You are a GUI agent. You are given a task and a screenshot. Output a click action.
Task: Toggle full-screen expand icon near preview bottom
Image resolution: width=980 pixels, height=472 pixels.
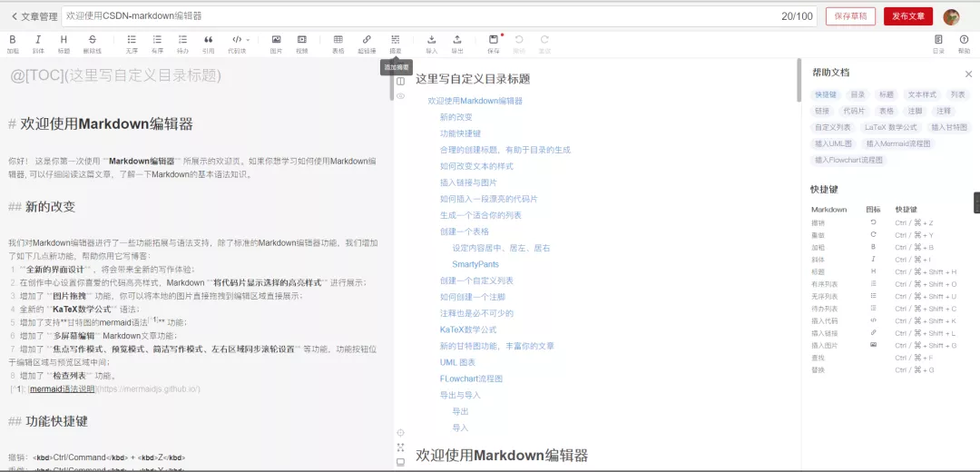[x=401, y=447]
